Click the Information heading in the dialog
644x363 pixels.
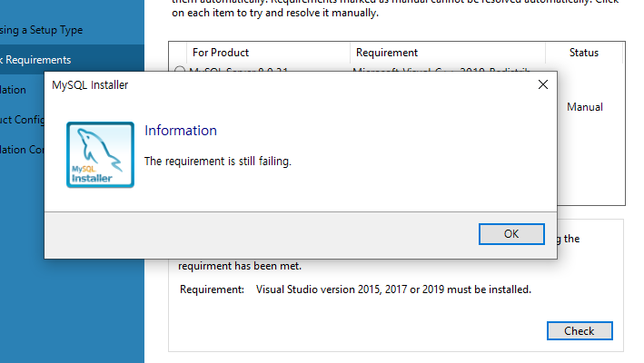tap(181, 131)
